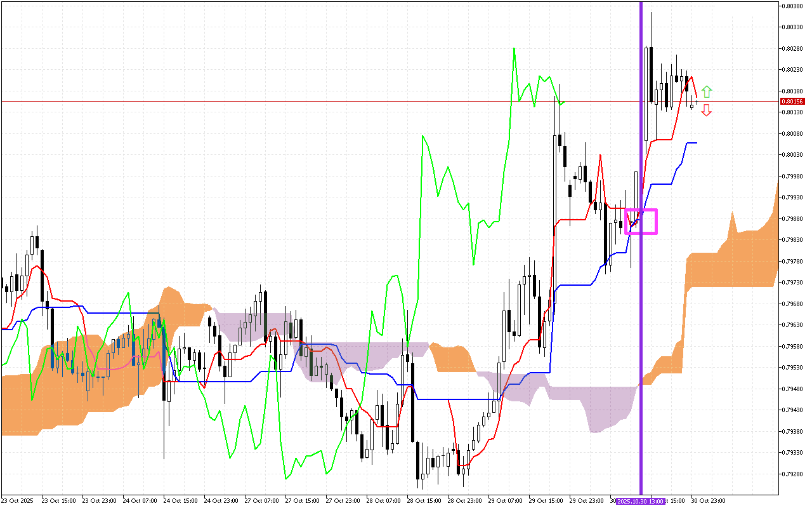Click the 0.80080 price axis label
Viewport: 812px width, 508px height.
coord(792,133)
